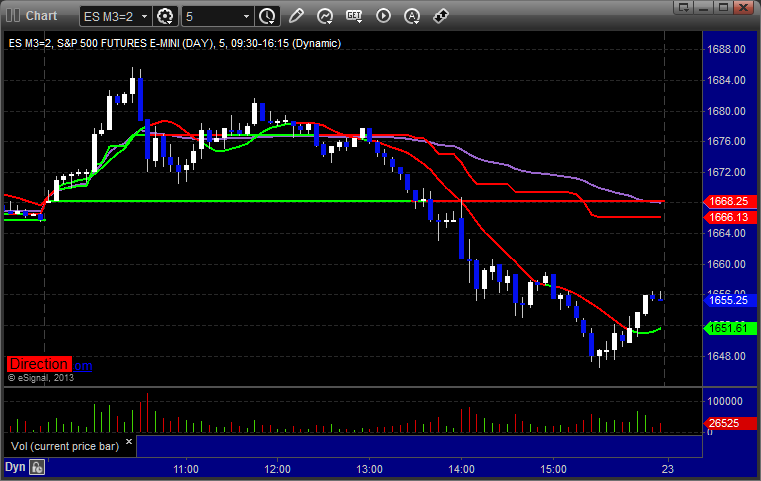Maximize the chart window
The height and width of the screenshot is (481, 761).
(723, 7)
